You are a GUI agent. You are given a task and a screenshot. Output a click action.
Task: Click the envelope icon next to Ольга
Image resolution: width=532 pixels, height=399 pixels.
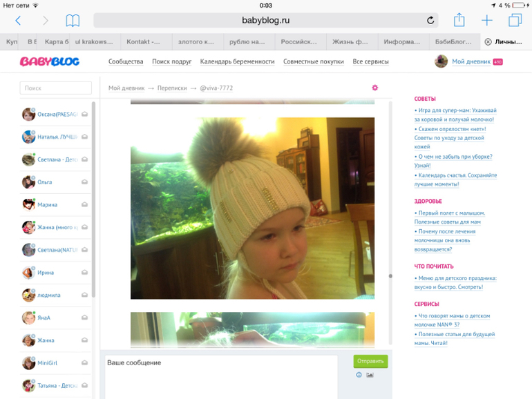[84, 182]
